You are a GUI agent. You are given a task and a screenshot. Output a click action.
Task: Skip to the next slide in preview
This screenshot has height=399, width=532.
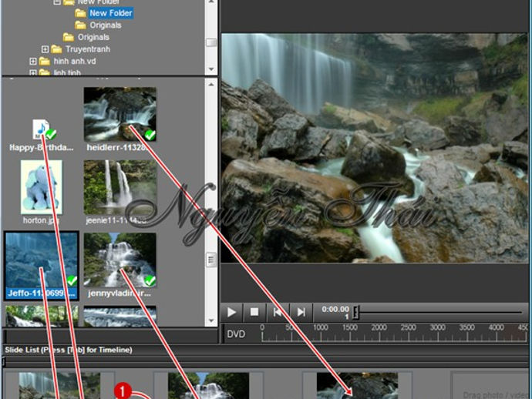pyautogui.click(x=301, y=312)
